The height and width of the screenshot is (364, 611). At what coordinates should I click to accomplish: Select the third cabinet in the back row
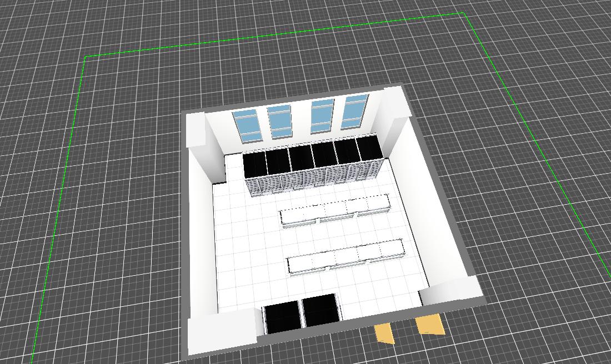click(300, 158)
